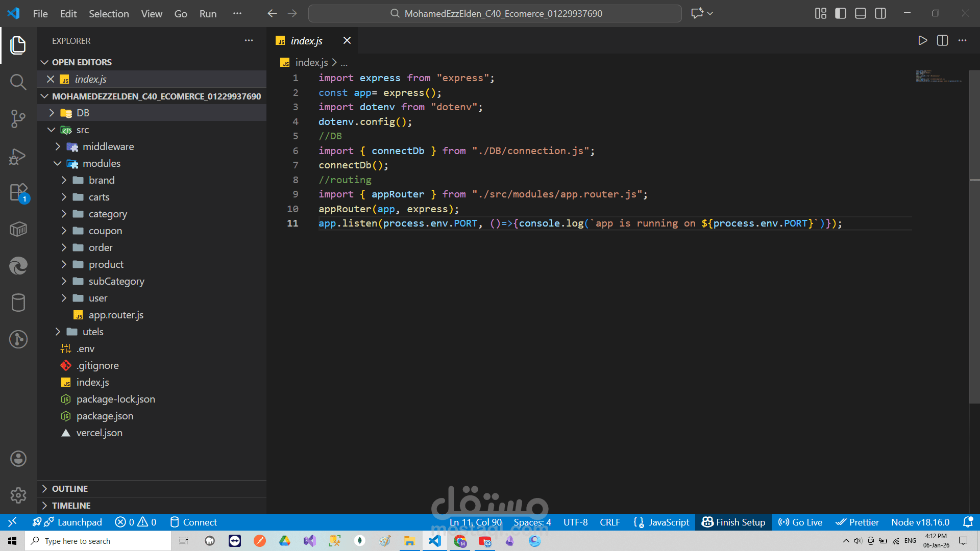Image resolution: width=980 pixels, height=551 pixels.
Task: Open the Search view in the activity bar
Action: [18, 82]
